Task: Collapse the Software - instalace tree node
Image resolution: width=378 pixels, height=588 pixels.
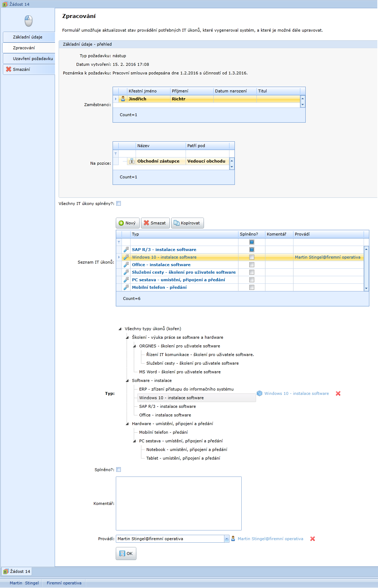Action: (x=127, y=380)
